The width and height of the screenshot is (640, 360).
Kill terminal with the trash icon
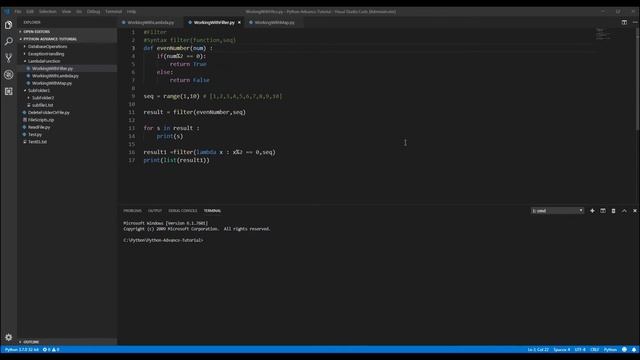tap(613, 211)
